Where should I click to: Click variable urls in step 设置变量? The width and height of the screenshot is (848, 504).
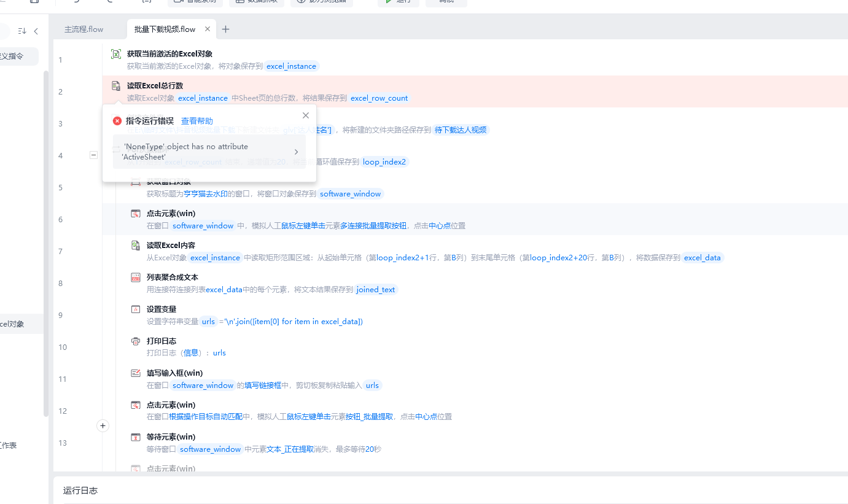[209, 322]
